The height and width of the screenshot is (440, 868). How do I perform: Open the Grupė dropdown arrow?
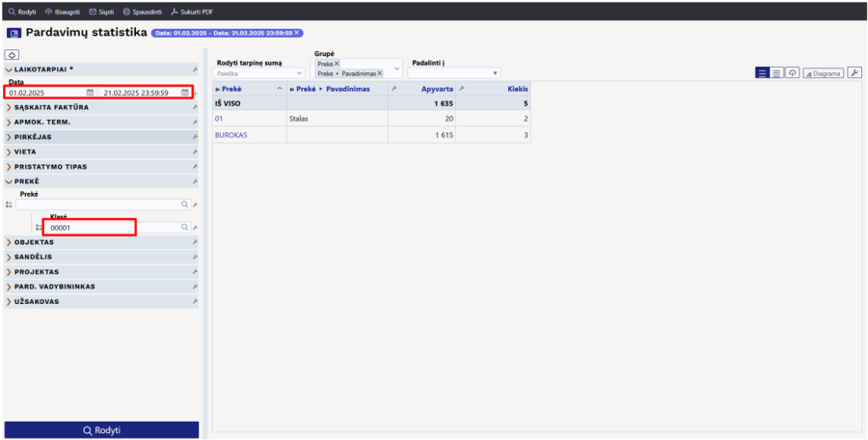[397, 69]
